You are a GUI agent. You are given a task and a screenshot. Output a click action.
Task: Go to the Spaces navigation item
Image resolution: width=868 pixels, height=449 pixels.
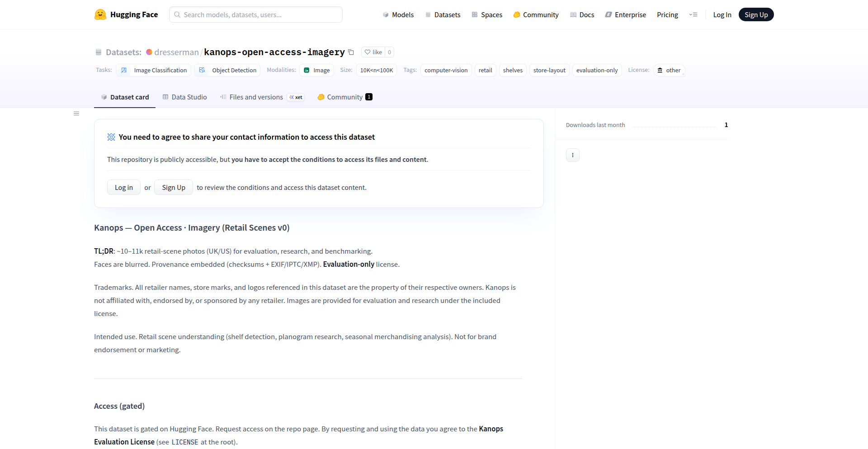pos(487,14)
